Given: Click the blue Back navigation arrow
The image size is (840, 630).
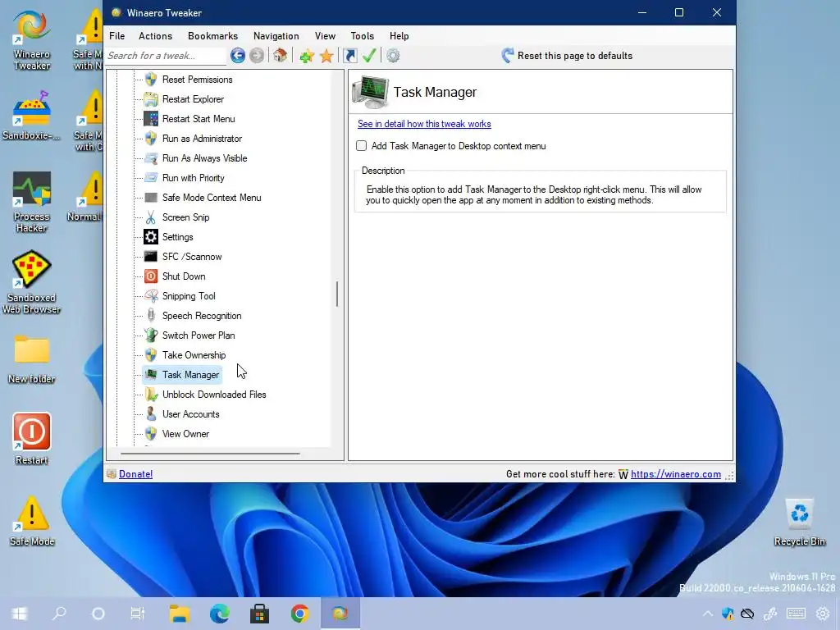Looking at the screenshot, I should coord(238,55).
